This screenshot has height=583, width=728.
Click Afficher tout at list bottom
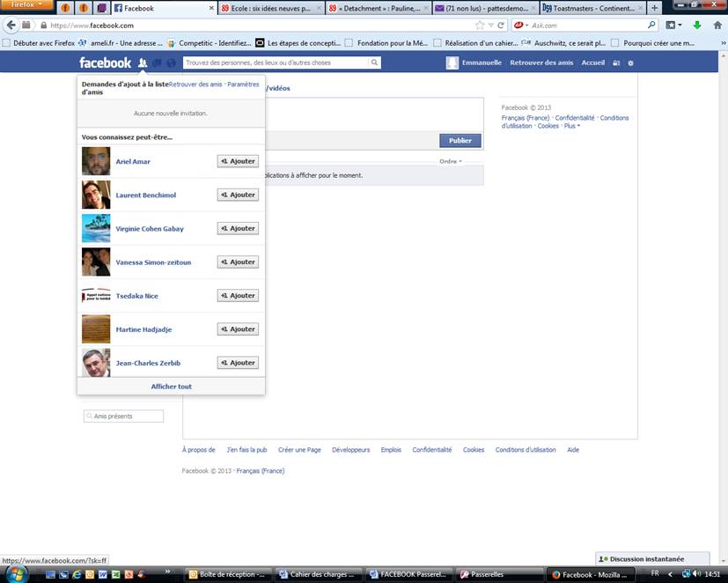click(x=171, y=386)
